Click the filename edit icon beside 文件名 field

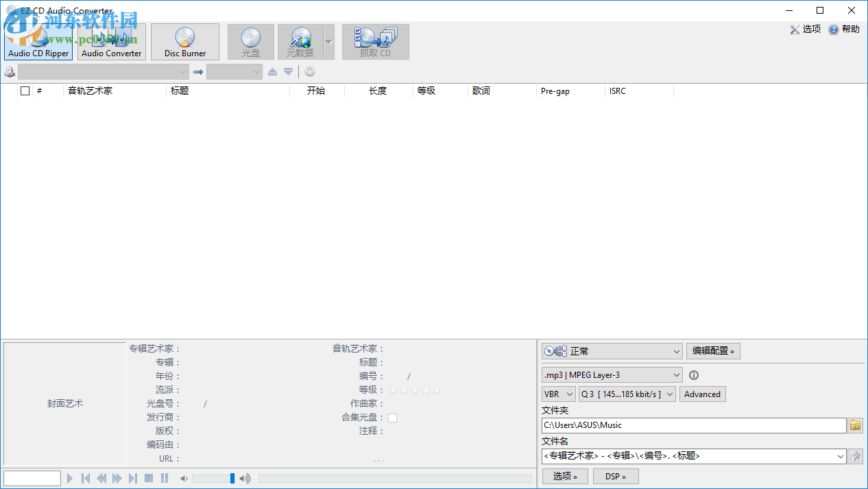pos(855,455)
